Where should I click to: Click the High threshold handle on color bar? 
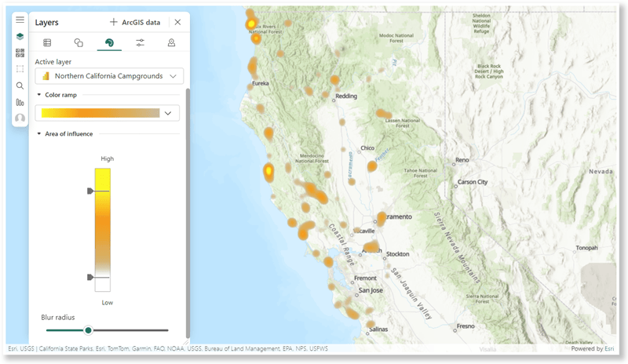click(x=90, y=191)
